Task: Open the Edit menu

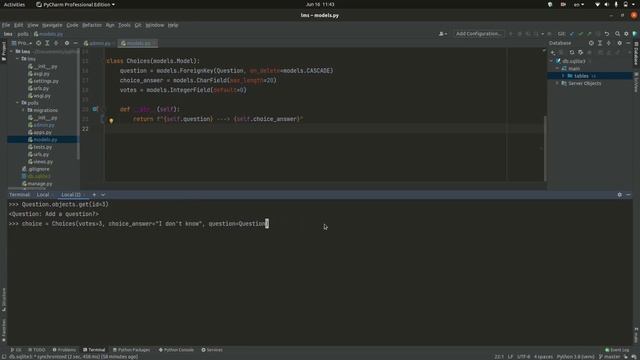Action: [18, 25]
